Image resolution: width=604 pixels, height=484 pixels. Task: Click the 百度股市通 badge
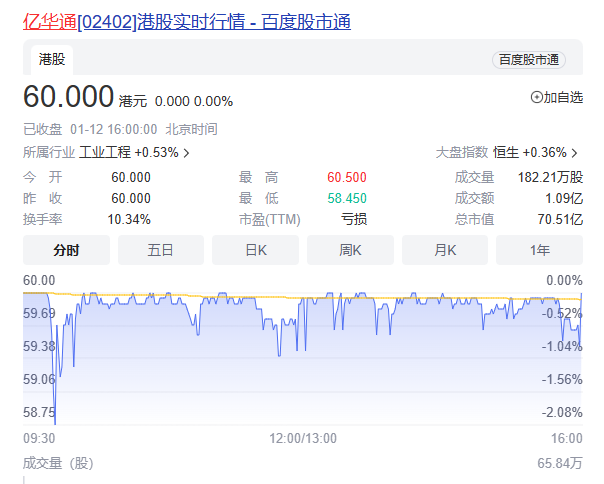[528, 60]
